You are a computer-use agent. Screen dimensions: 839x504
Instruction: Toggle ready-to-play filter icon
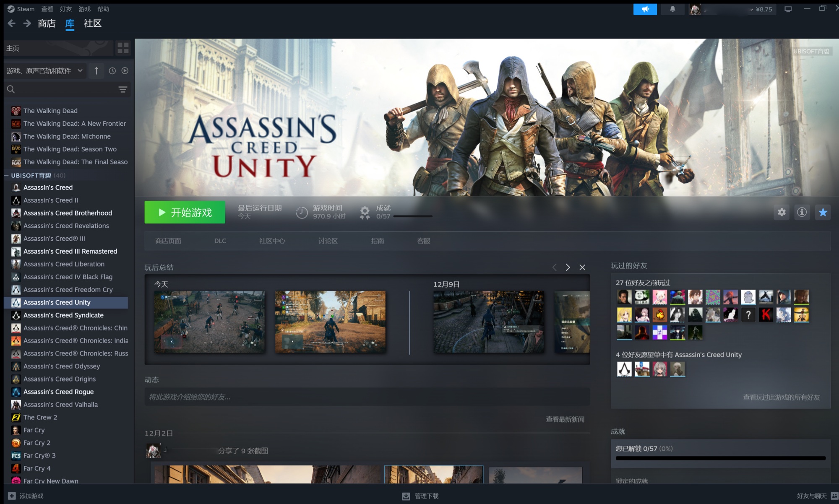[x=125, y=71]
